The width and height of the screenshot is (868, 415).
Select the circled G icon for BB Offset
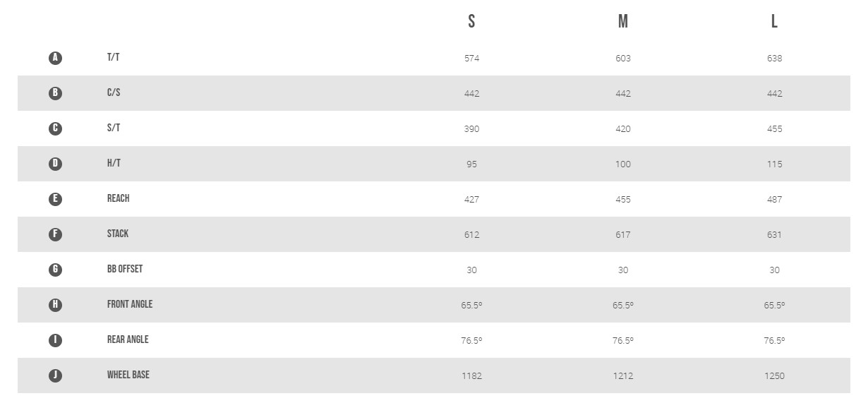click(55, 270)
